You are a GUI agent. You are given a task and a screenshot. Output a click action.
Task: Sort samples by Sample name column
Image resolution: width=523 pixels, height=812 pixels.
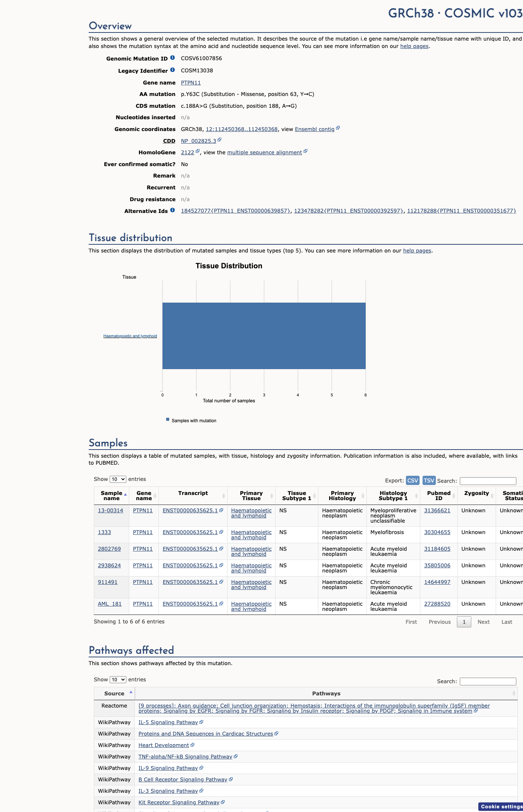112,496
